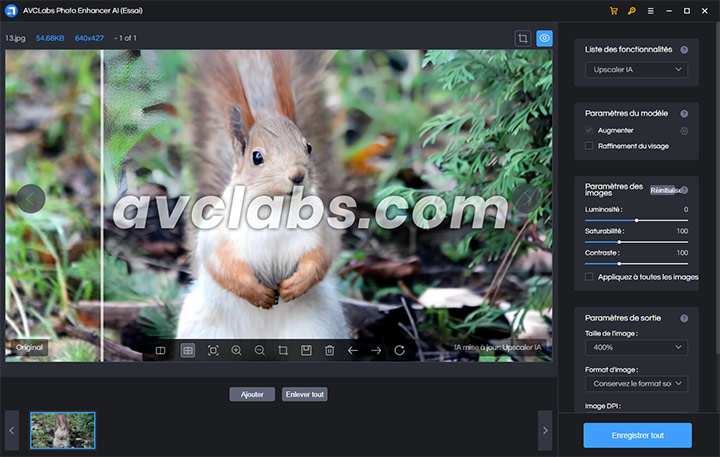This screenshot has width=720, height=457.
Task: Click help icon next to Liste des fonctionnalités
Action: (684, 50)
